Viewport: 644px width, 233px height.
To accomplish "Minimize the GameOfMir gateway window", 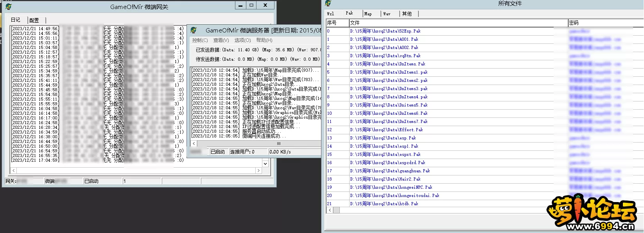I will coord(240,5).
